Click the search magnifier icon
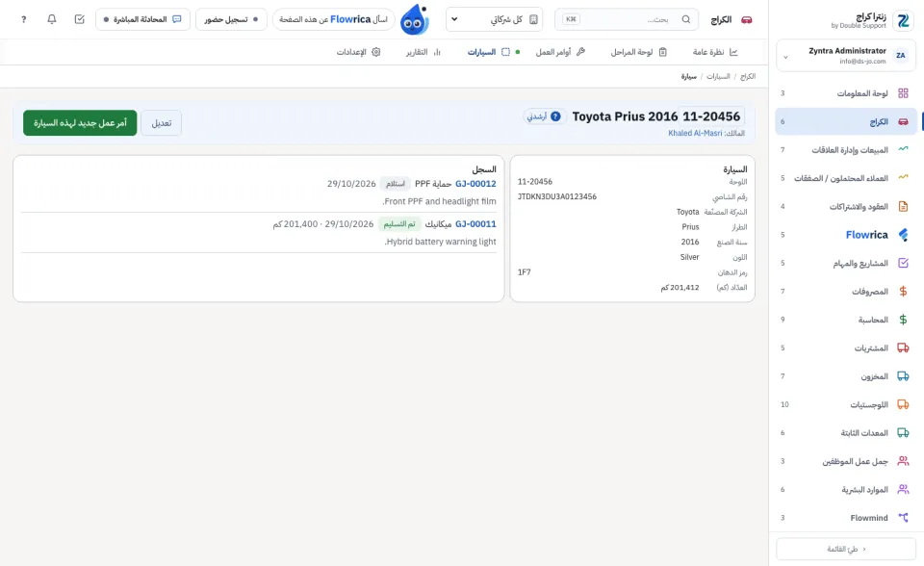 pyautogui.click(x=686, y=19)
